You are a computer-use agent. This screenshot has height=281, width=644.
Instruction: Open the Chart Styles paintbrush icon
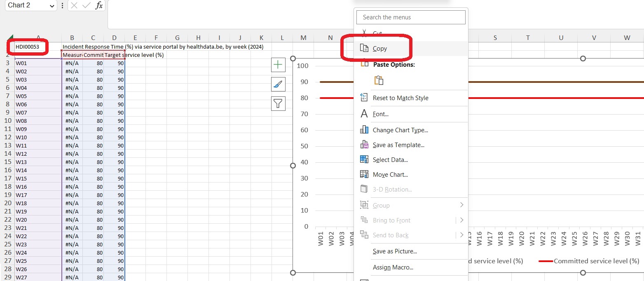point(278,84)
